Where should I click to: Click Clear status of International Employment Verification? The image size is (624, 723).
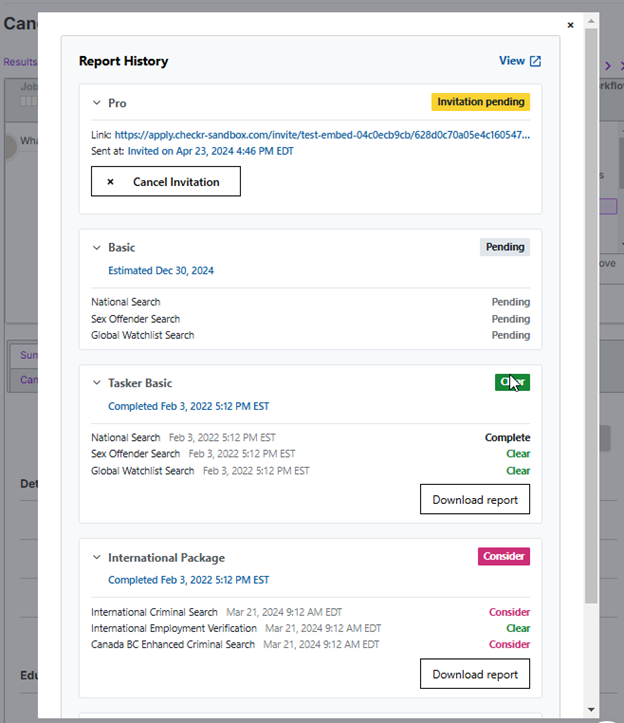point(518,628)
